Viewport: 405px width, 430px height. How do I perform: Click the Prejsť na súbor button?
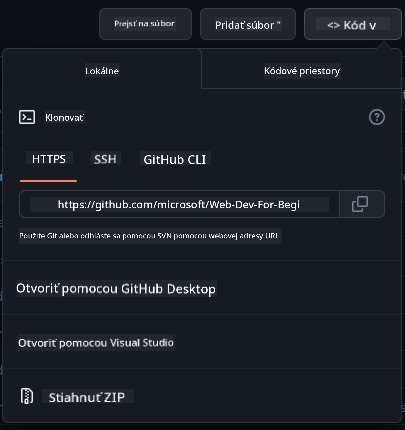pos(145,24)
